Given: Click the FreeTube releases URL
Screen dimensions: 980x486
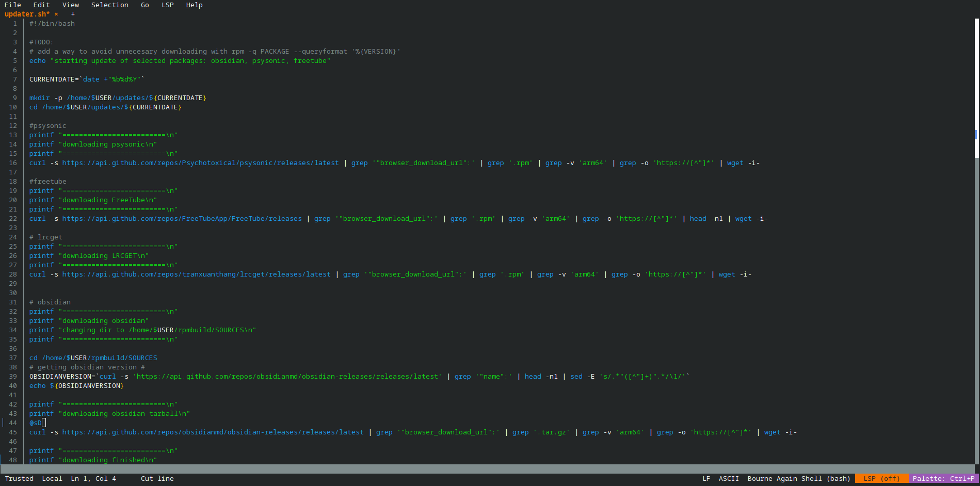Looking at the screenshot, I should pyautogui.click(x=182, y=218).
